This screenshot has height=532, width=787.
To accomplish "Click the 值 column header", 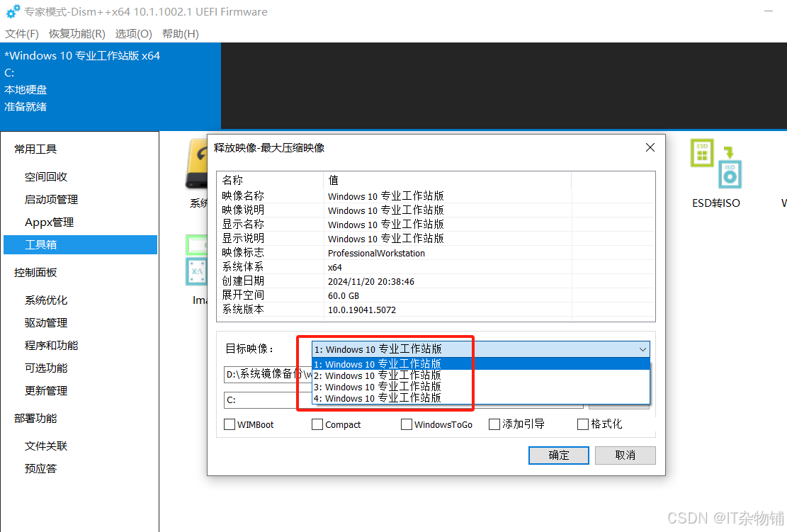I will pyautogui.click(x=447, y=180).
